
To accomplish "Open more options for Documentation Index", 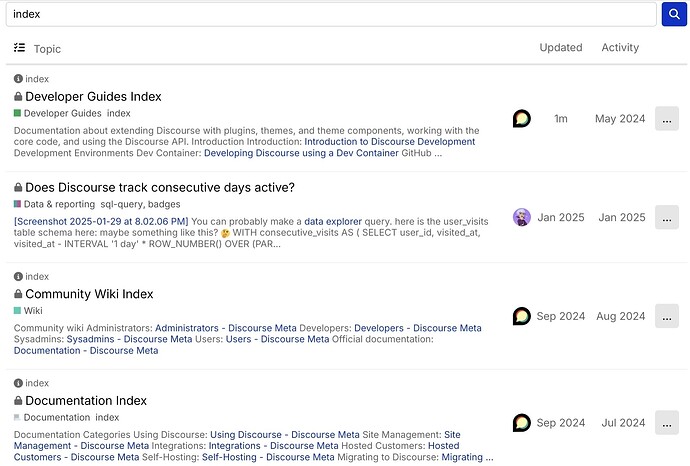I will 667,422.
